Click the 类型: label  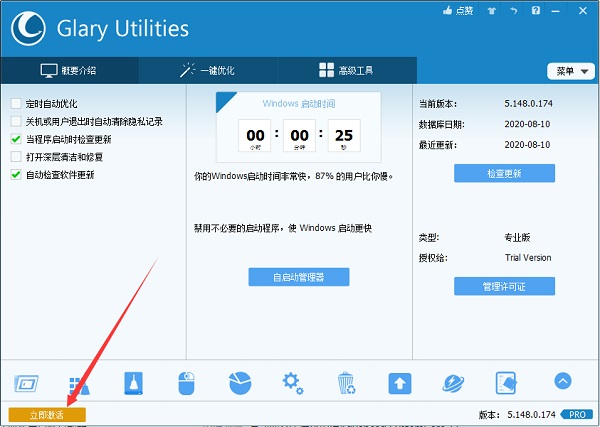[x=429, y=238]
